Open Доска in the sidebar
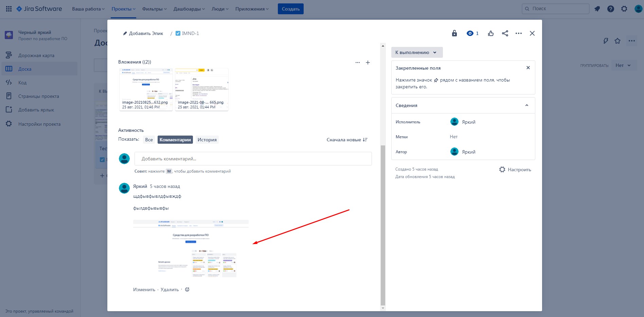This screenshot has width=644, height=317. [39, 69]
